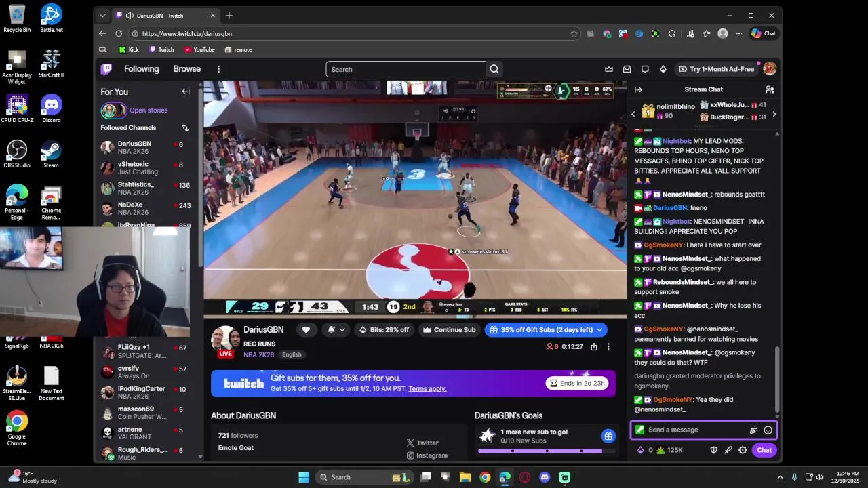Open chat settings gear icon
Viewport: 868px width, 488px height.
[x=743, y=450]
